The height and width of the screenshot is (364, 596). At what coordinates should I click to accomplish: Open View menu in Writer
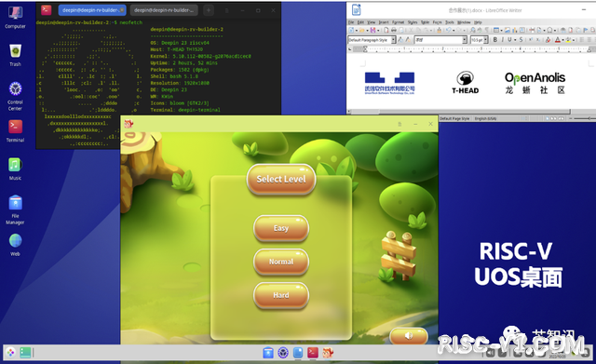coord(372,22)
